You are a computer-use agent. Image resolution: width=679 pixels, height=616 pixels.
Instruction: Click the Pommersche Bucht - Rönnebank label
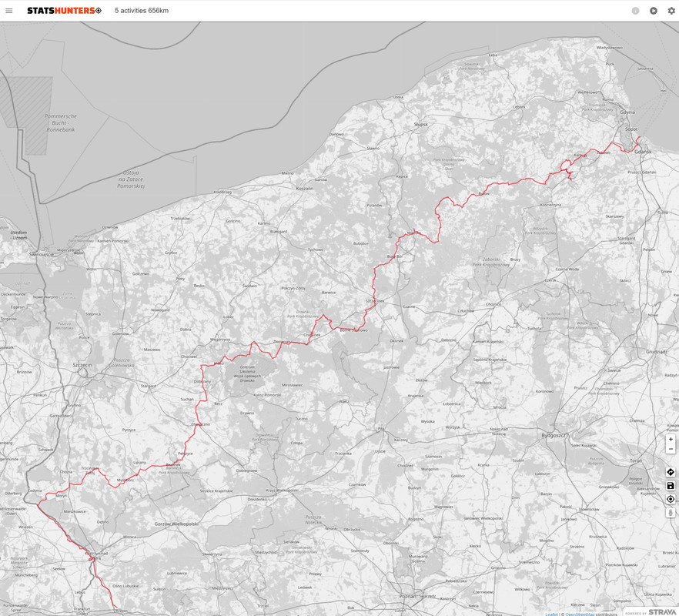pos(61,122)
